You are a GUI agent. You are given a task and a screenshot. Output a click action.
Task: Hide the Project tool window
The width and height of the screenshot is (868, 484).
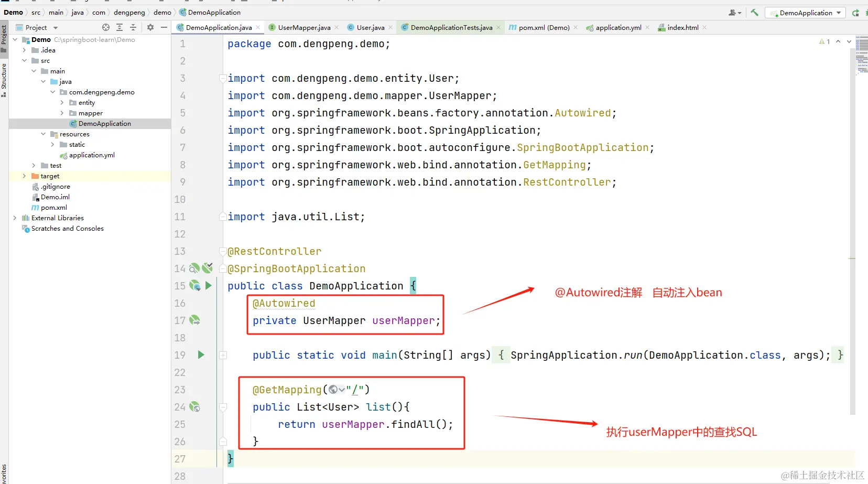[x=164, y=27]
